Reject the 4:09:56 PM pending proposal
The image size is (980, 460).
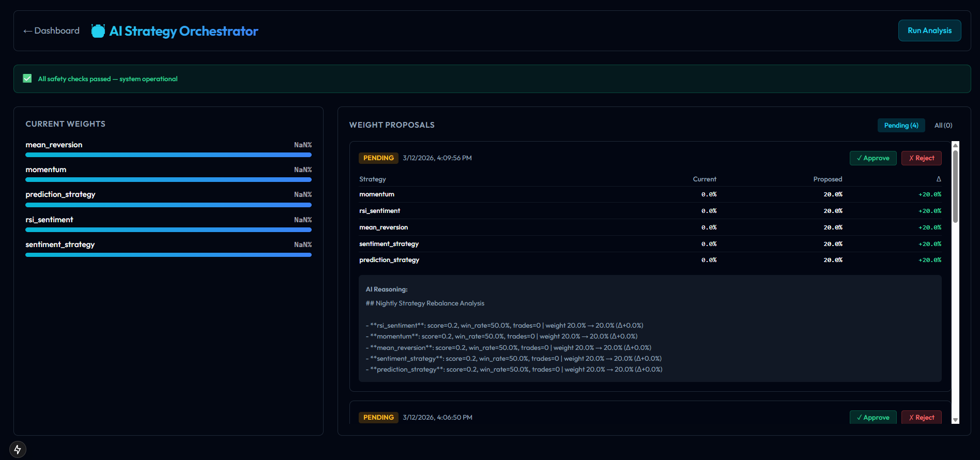click(x=921, y=158)
